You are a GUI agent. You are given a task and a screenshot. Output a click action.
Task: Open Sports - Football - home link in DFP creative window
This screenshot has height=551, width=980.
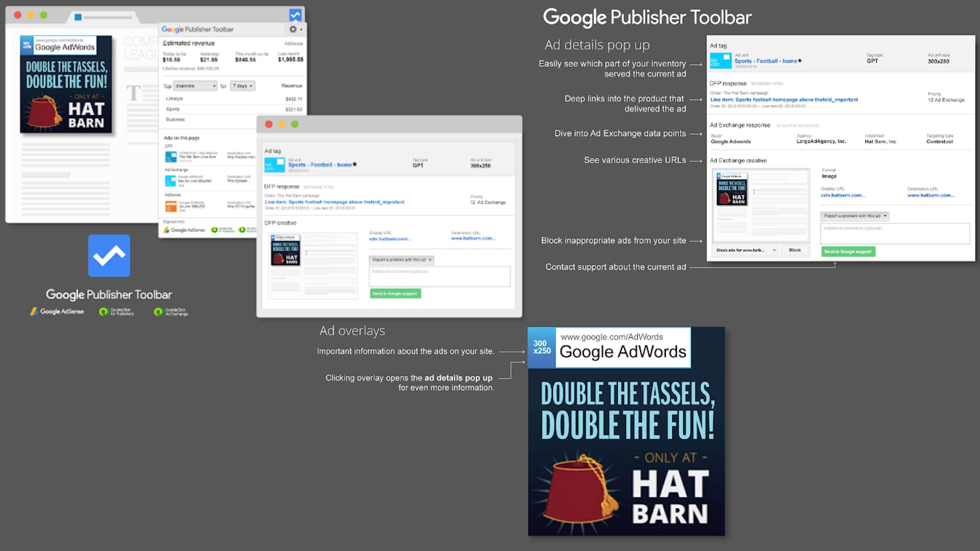pos(320,165)
